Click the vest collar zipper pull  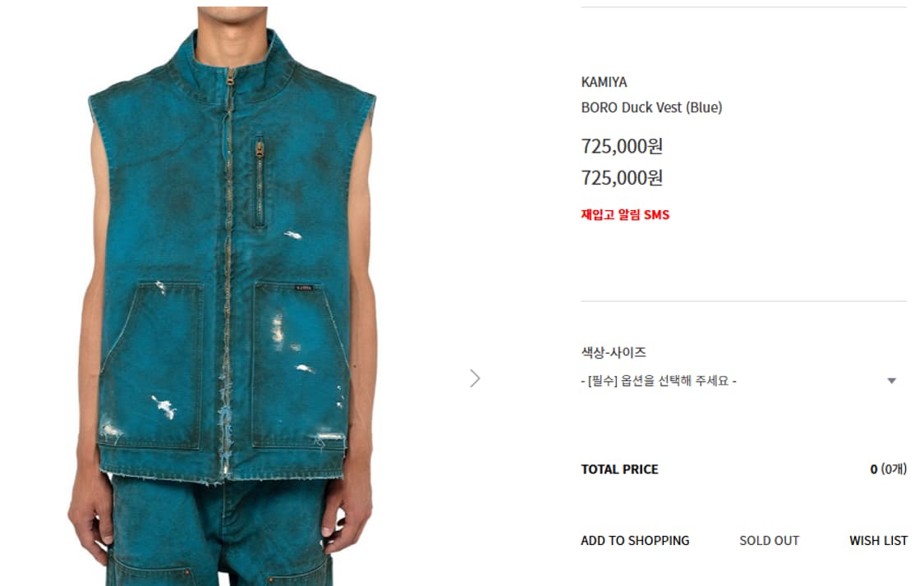pos(231,77)
